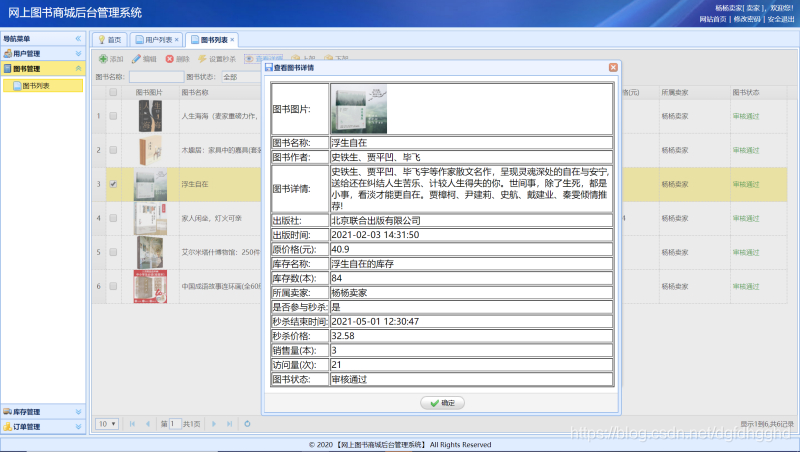800x452 pixels.
Task: Switch to the 图书列表 tab
Action: 212,39
